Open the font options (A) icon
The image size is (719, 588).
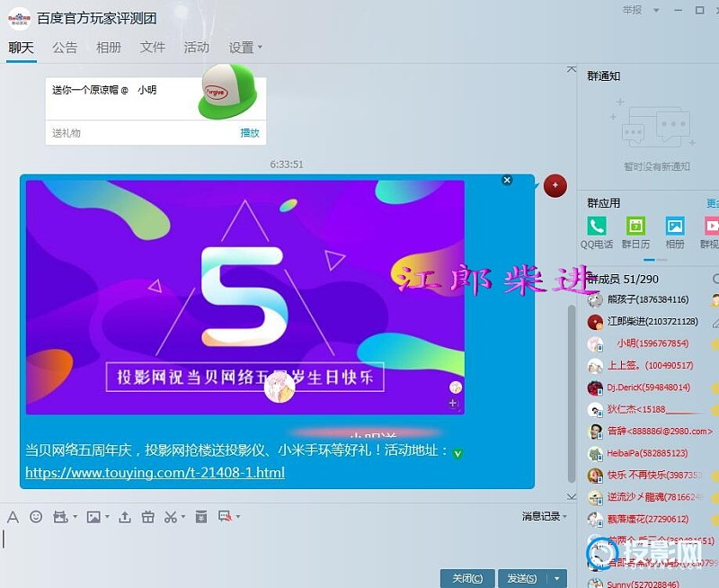13,517
